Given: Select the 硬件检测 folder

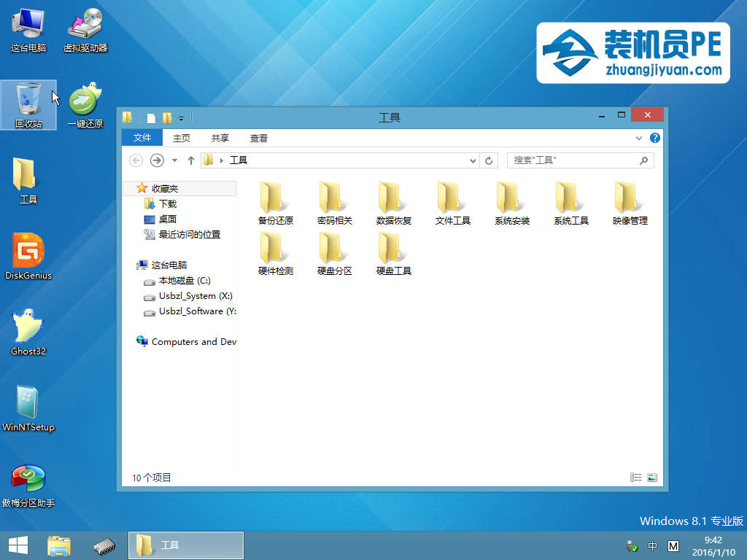Looking at the screenshot, I should point(275,254).
